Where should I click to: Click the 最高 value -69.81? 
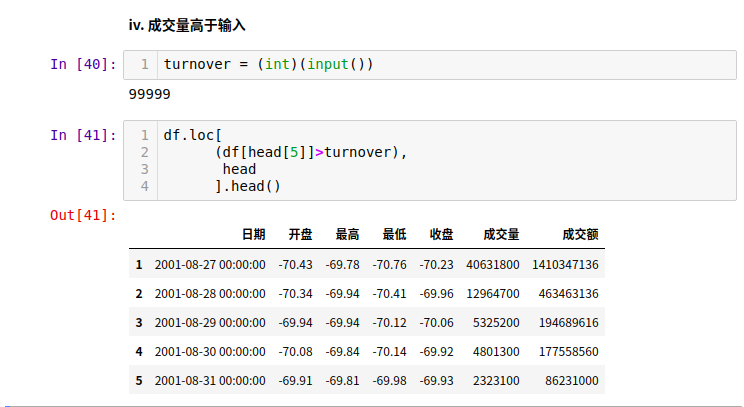tap(343, 380)
